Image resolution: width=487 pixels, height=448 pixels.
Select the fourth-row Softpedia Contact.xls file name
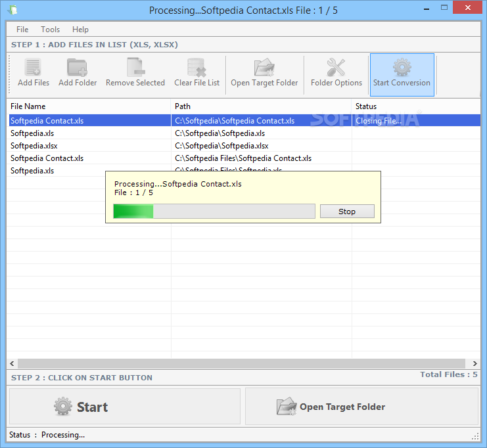tap(47, 158)
